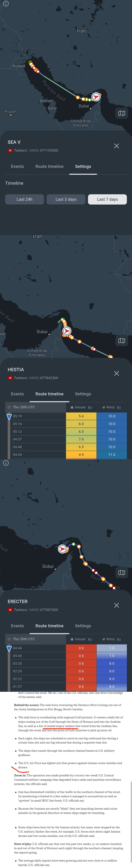This screenshot has width=132, height=868.
Task: Open Settings tab in ERECTER panel
Action: [83, 626]
